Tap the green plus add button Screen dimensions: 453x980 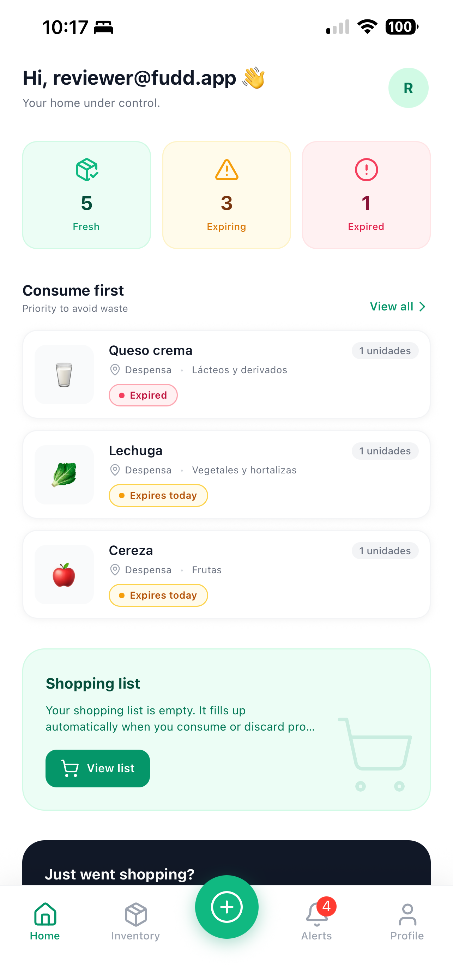(227, 907)
